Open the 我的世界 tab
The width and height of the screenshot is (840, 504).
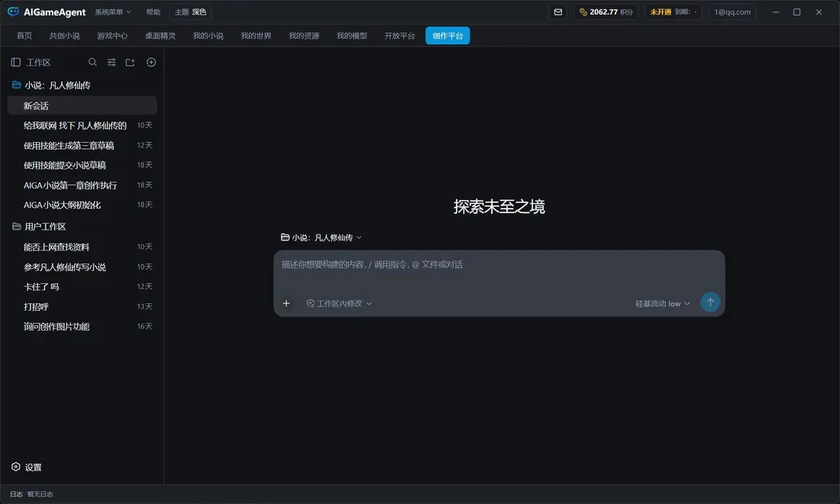pyautogui.click(x=256, y=36)
